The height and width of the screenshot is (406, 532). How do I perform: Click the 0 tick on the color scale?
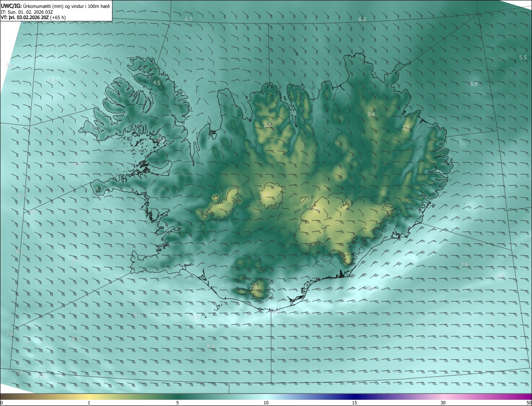(2, 403)
